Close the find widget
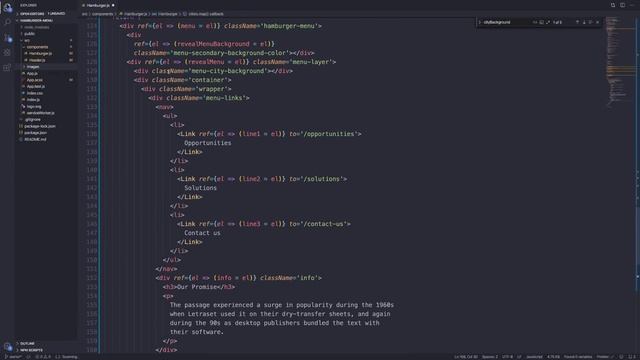640x360 pixels. (x=598, y=22)
